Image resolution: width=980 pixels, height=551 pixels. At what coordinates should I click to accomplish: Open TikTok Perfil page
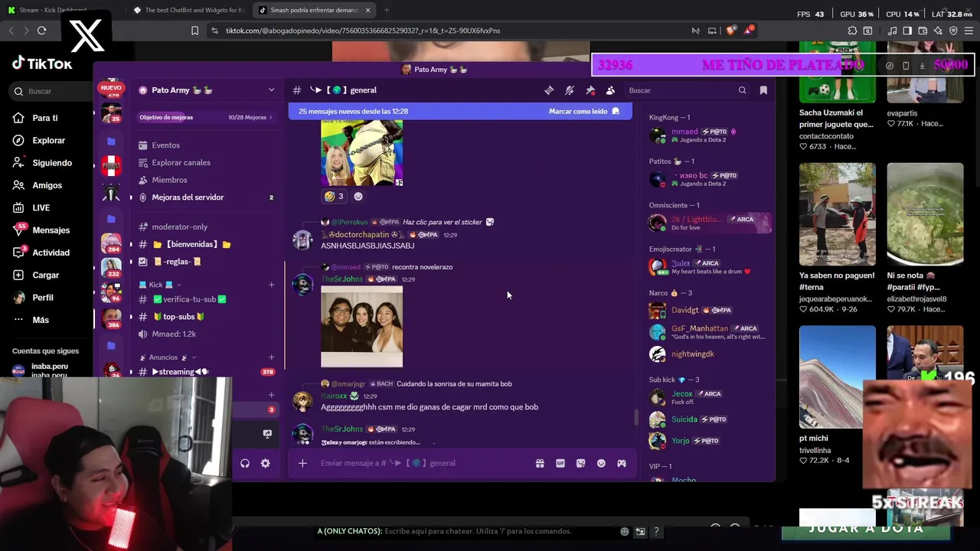[x=43, y=298]
